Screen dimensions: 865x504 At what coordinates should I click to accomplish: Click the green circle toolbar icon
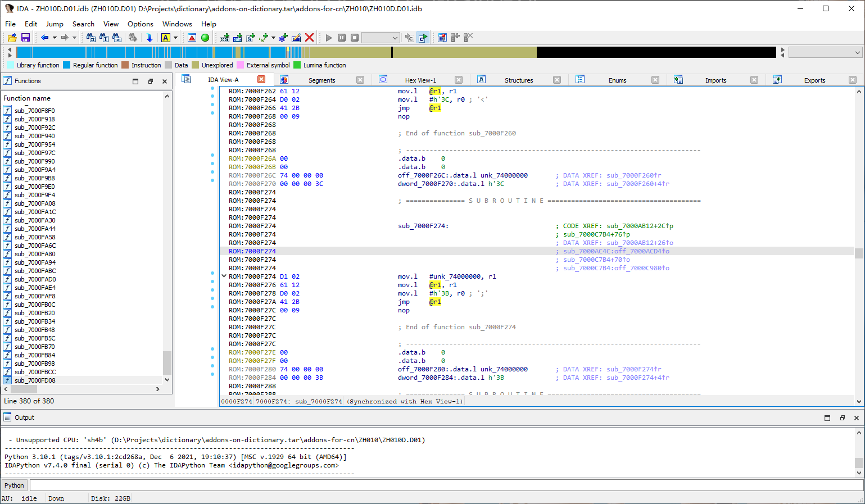(x=205, y=38)
